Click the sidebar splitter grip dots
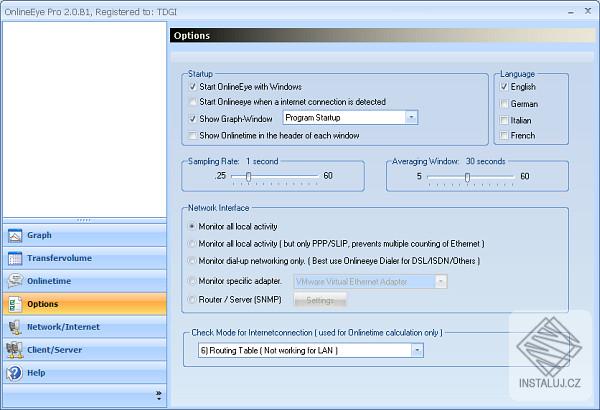The height and width of the screenshot is (410, 600). tap(84, 220)
